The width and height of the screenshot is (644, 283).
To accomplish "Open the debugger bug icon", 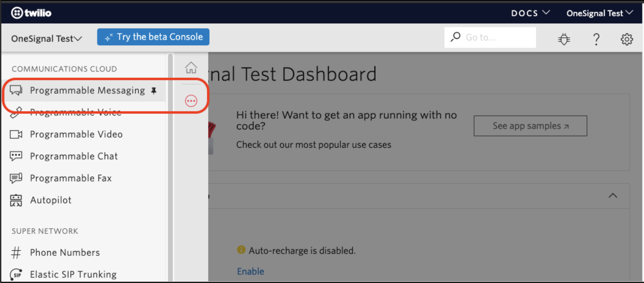I will 564,39.
